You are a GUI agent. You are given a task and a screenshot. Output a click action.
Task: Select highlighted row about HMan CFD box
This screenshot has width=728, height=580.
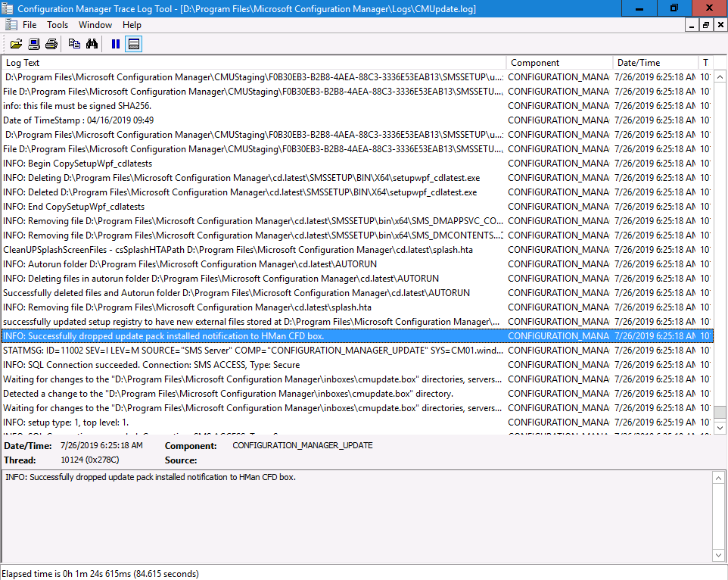pos(357,336)
